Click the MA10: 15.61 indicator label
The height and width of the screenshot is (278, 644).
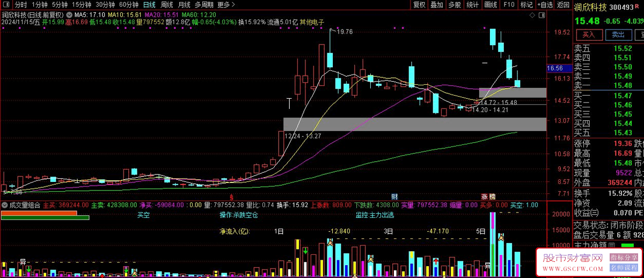click(x=125, y=14)
